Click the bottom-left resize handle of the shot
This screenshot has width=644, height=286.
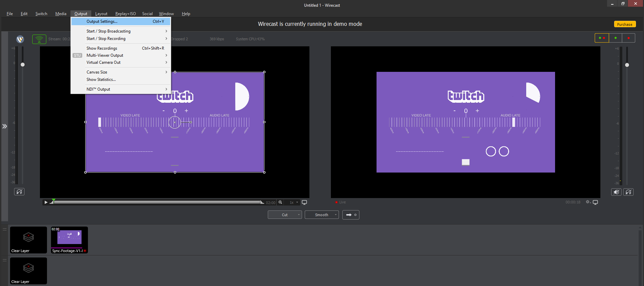(x=85, y=172)
